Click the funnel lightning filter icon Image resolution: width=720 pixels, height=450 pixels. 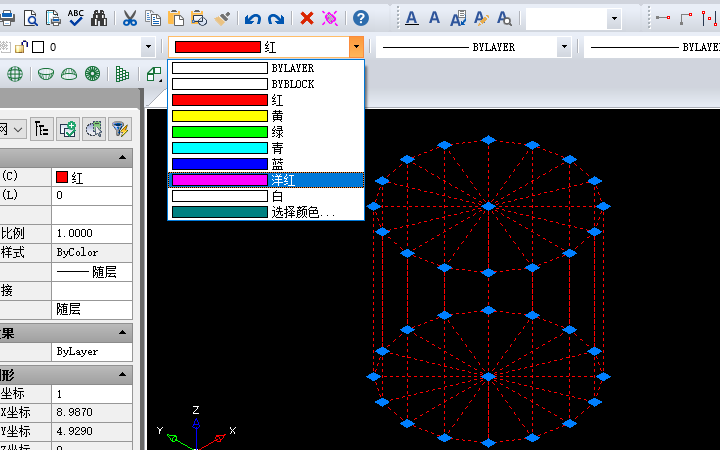(x=120, y=129)
